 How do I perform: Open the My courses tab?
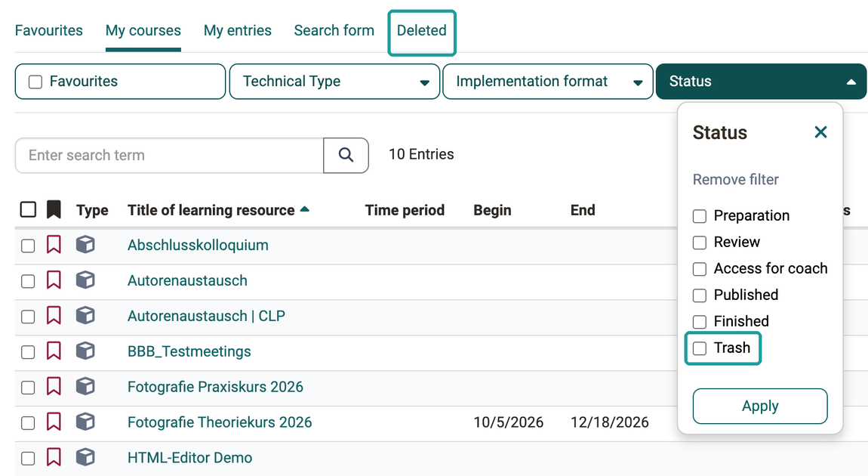point(143,30)
